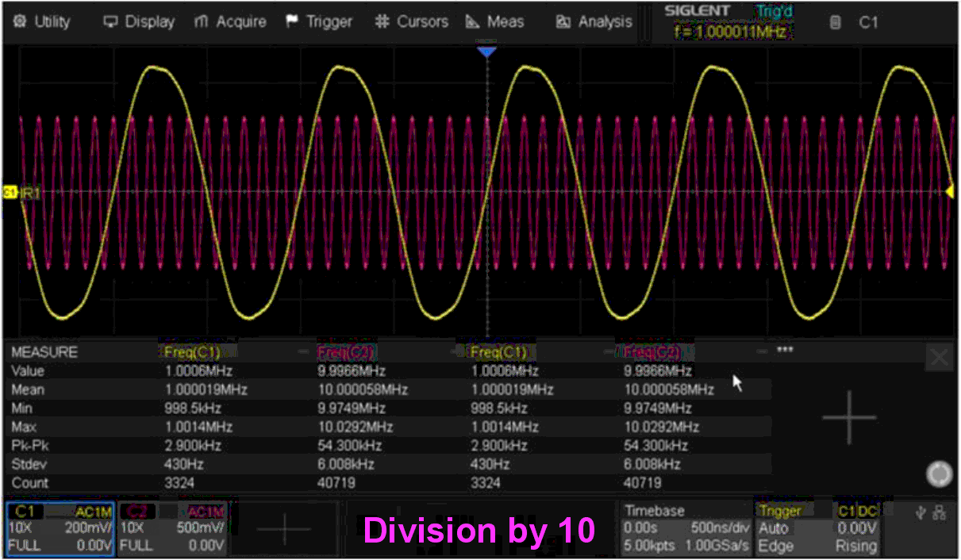The image size is (961, 560).
Task: Open the Timebase settings box
Action: pos(685,528)
